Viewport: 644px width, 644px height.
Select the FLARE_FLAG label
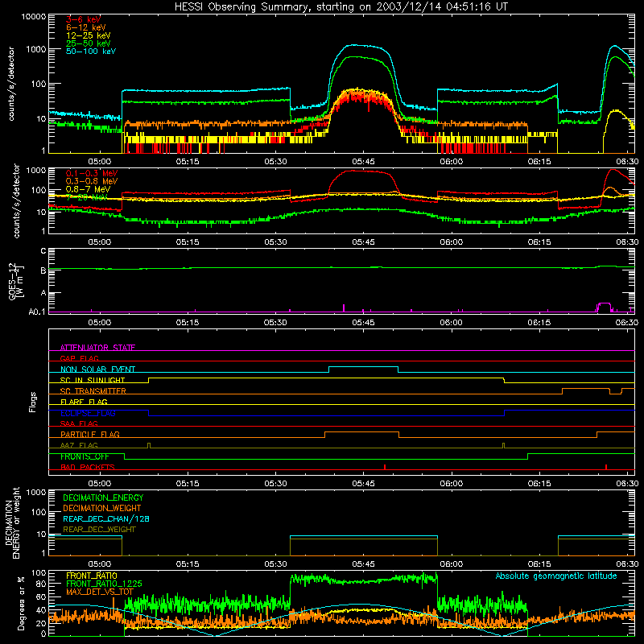pos(84,402)
